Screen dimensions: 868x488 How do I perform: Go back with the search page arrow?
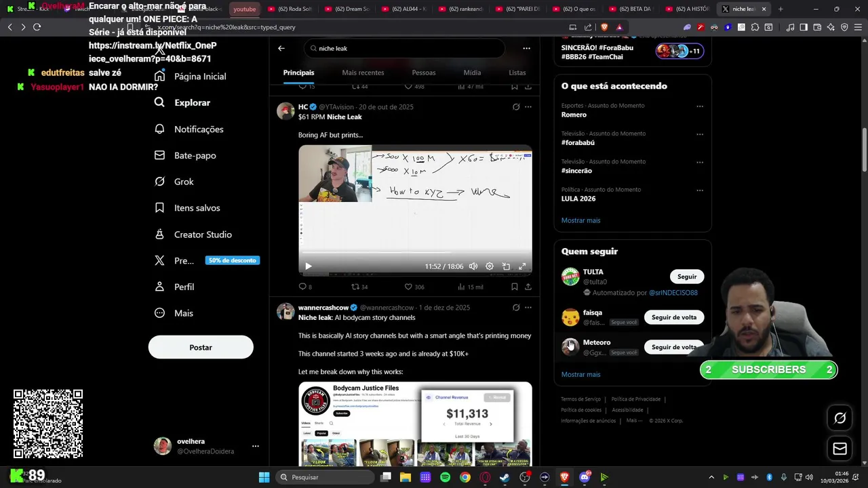point(281,48)
